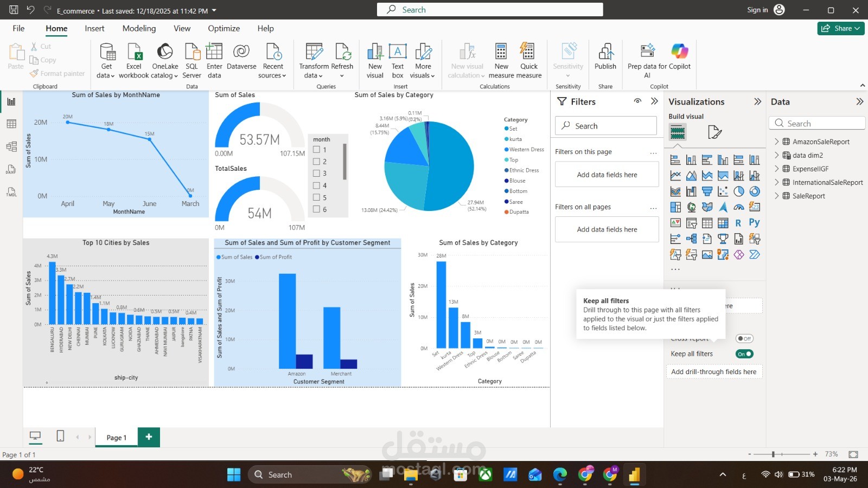The height and width of the screenshot is (488, 868).
Task: Expand the AmazonSaleReport table
Action: [x=776, y=142]
